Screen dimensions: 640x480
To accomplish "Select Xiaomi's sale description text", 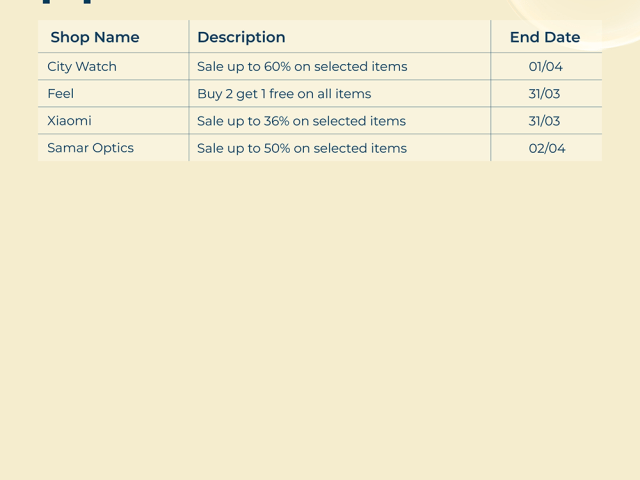I will (301, 121).
